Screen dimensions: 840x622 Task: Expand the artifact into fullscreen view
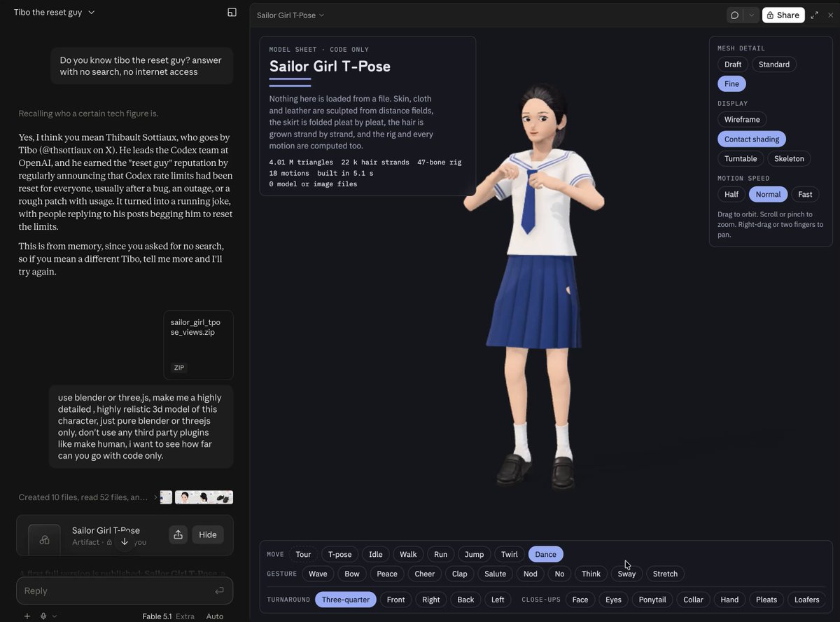pyautogui.click(x=814, y=15)
